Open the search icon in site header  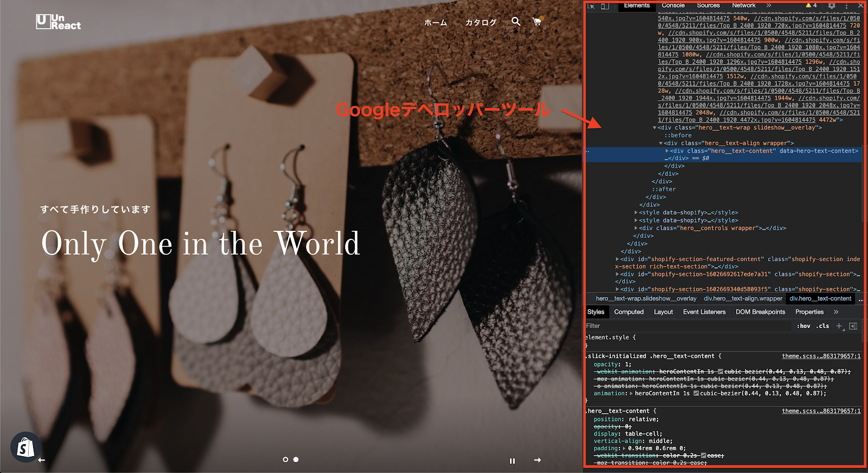(x=516, y=22)
